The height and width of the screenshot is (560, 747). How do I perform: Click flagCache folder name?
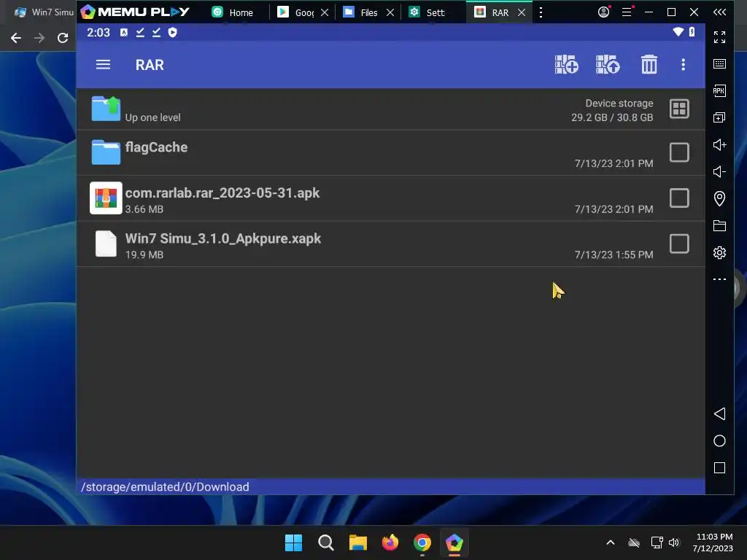tap(156, 147)
